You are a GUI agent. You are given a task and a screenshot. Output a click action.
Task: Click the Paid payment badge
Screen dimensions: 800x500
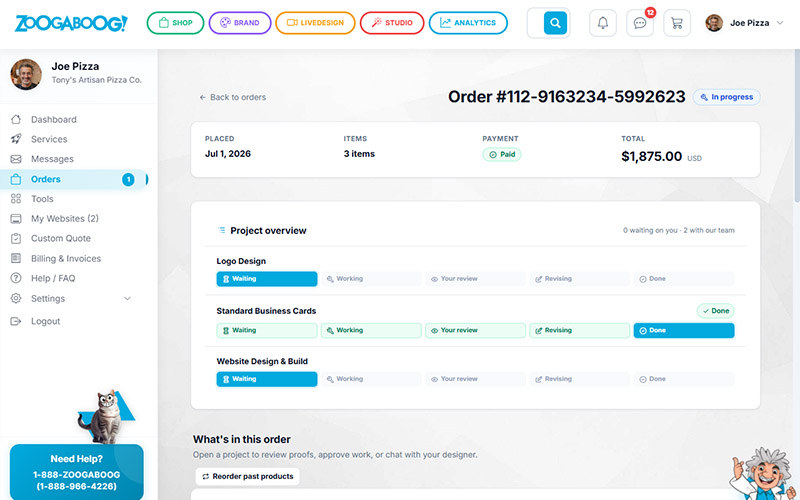point(502,155)
